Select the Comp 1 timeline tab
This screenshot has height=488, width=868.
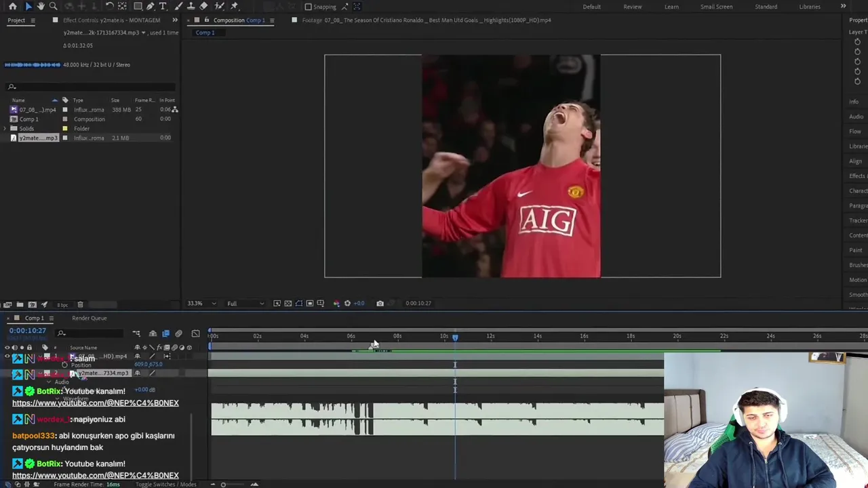tap(34, 318)
